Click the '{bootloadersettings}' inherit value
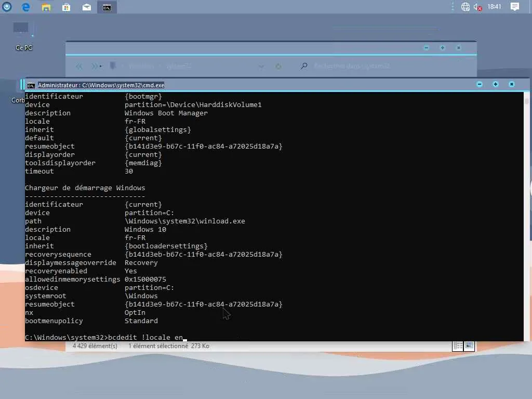The image size is (532, 399). click(x=166, y=246)
